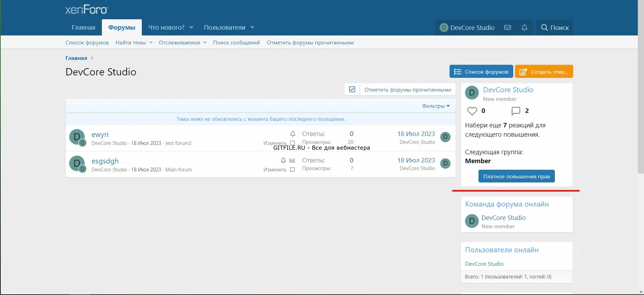Click ewyri thread author avatar
The image size is (644, 295).
tap(77, 137)
